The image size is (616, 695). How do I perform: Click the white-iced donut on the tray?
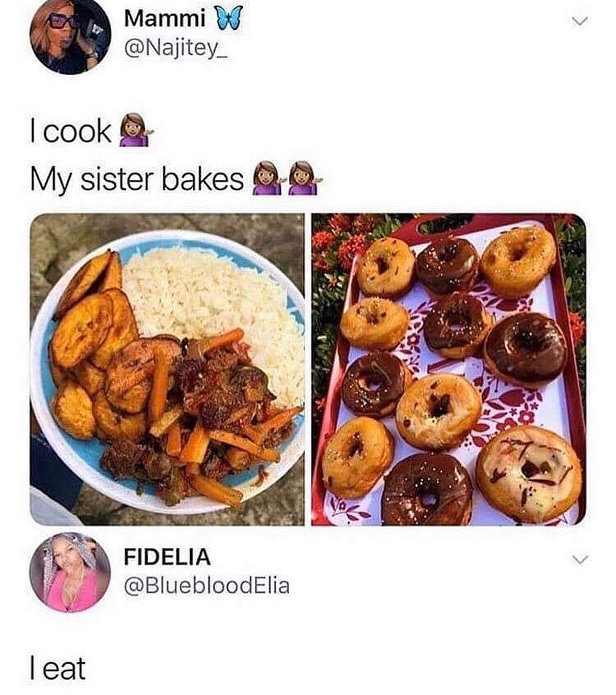pos(529,474)
